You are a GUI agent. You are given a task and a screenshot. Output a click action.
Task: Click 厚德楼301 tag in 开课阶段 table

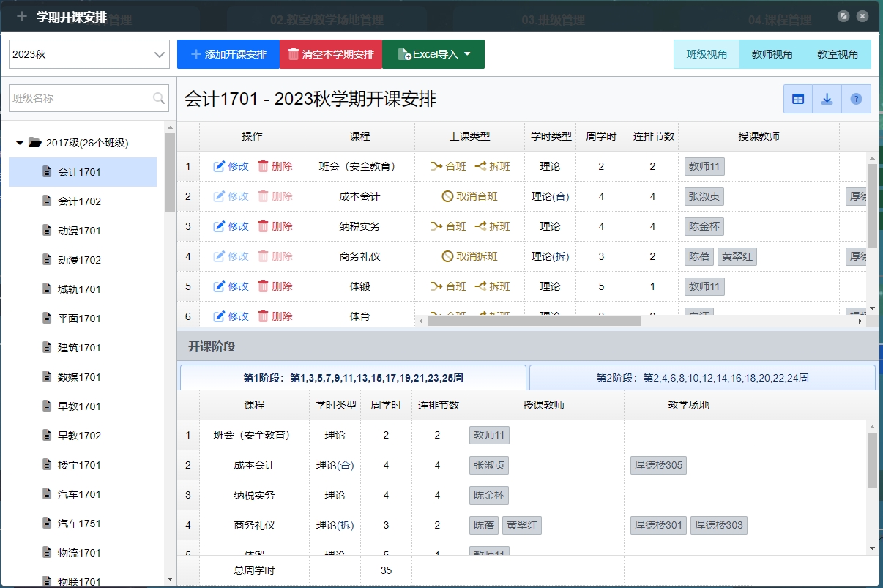tap(658, 525)
